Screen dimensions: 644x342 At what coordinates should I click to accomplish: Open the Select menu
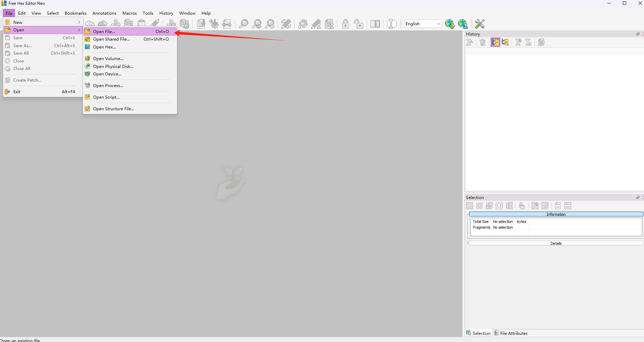click(x=53, y=13)
